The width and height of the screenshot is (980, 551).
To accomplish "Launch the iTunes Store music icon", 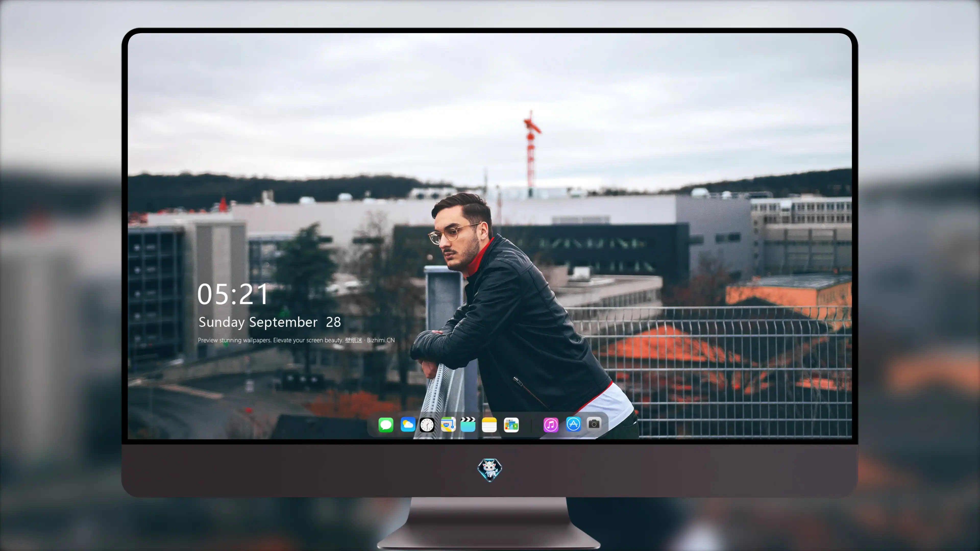I will click(x=551, y=425).
